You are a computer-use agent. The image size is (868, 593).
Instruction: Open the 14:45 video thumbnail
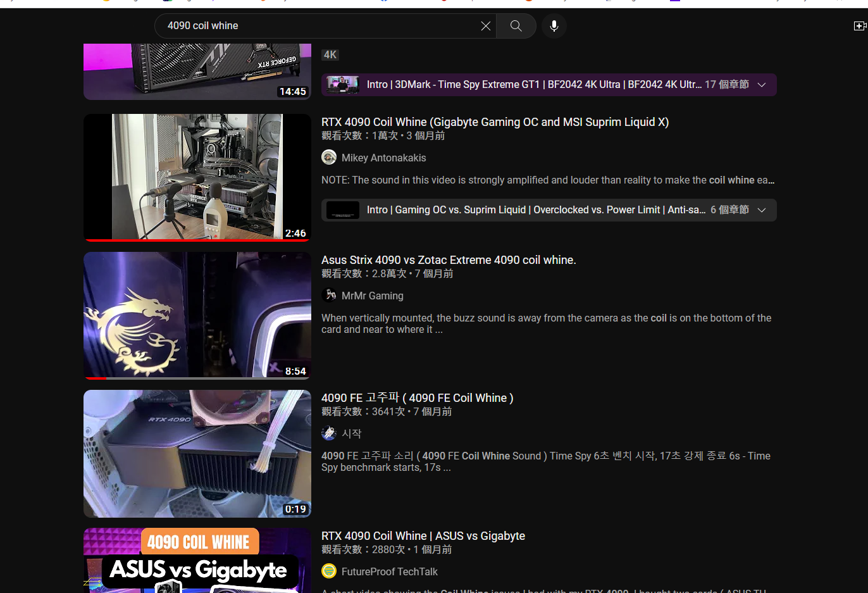(x=197, y=72)
